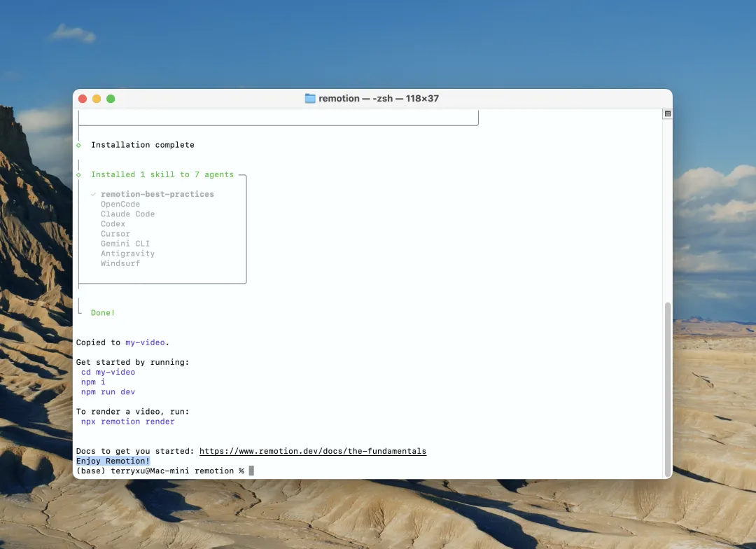Click the 'Antigravity' agent entry

click(128, 253)
